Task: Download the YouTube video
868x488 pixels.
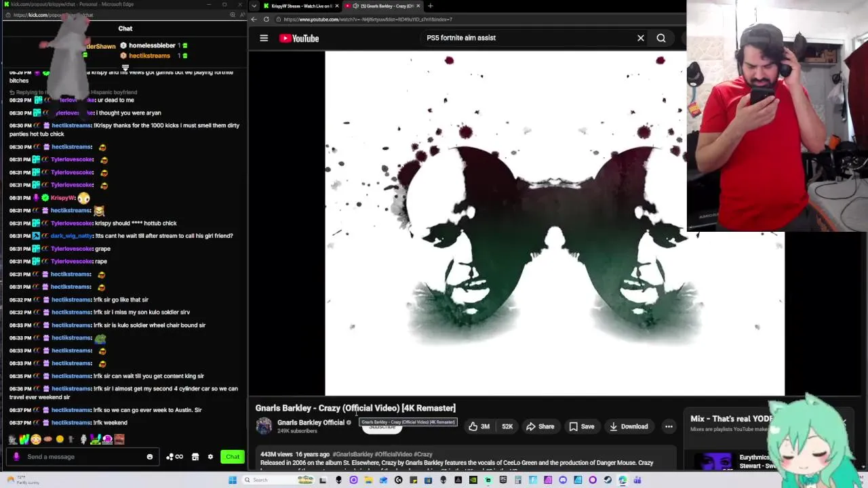Action: [x=629, y=426]
